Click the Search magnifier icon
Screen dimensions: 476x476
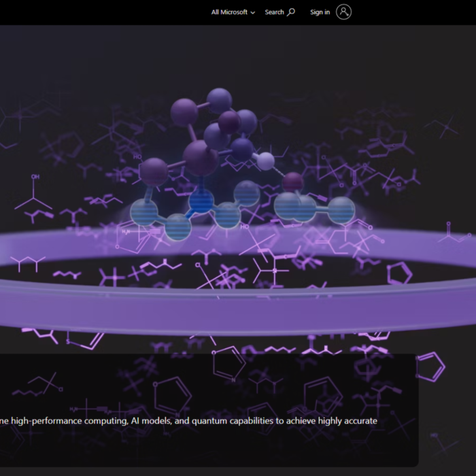click(291, 12)
